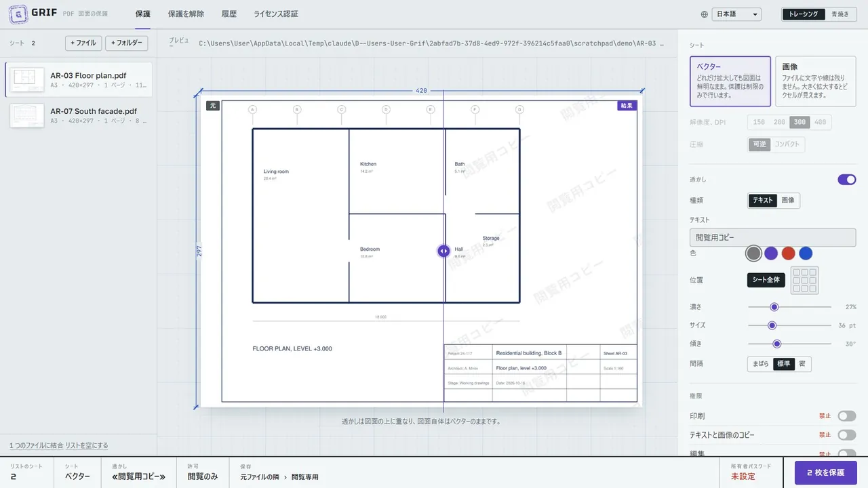Image resolution: width=868 pixels, height=488 pixels.
Task: Click the + フォルダー button
Action: pyautogui.click(x=127, y=43)
